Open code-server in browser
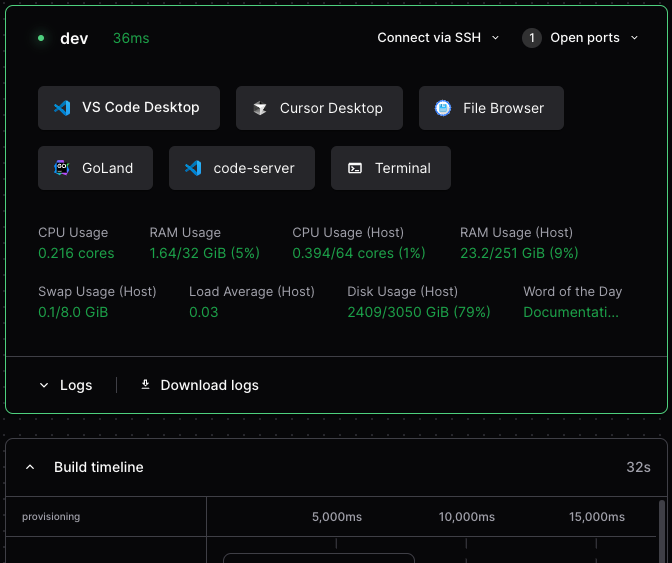 242,168
